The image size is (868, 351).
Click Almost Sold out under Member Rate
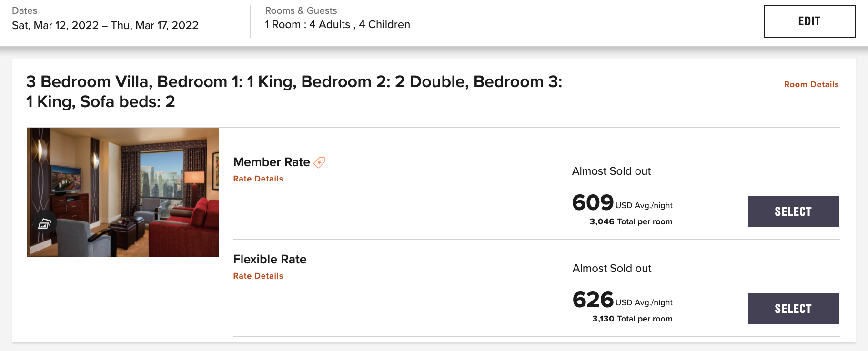click(x=611, y=171)
